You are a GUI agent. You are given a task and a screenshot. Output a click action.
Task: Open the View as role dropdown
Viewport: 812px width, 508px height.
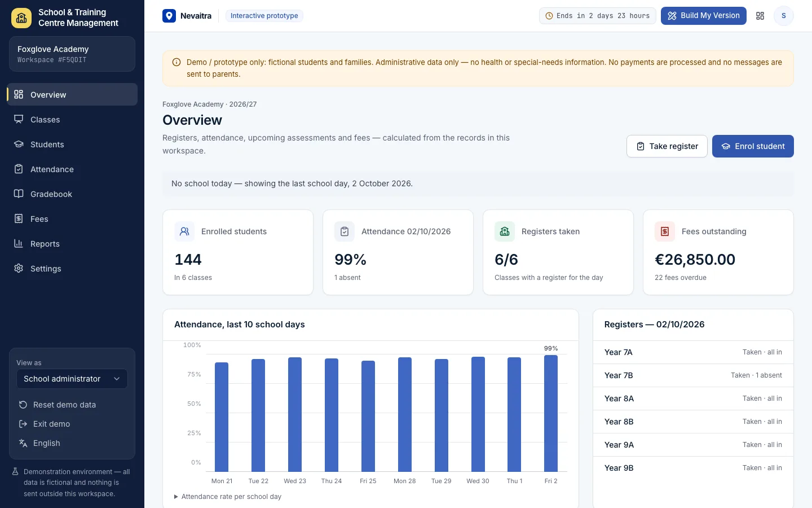(72, 379)
